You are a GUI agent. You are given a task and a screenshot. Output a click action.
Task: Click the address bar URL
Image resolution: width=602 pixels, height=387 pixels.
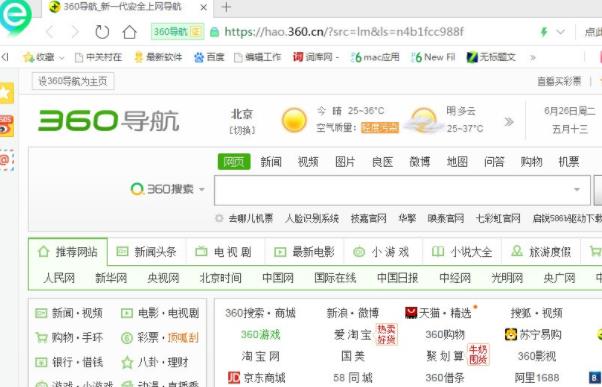pyautogui.click(x=344, y=32)
